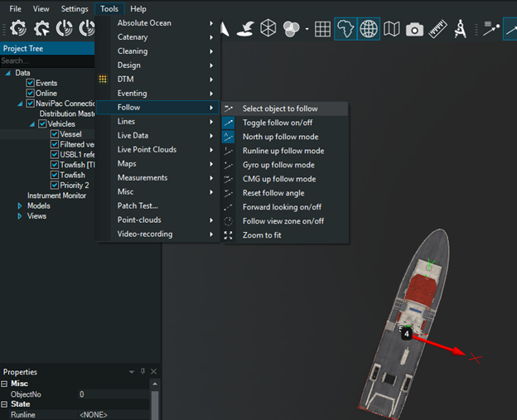Choose Runline up follow mode
517x420 pixels.
[285, 151]
